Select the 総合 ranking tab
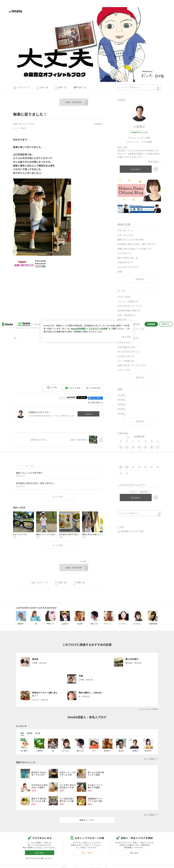174x868 pixels. coord(22,733)
